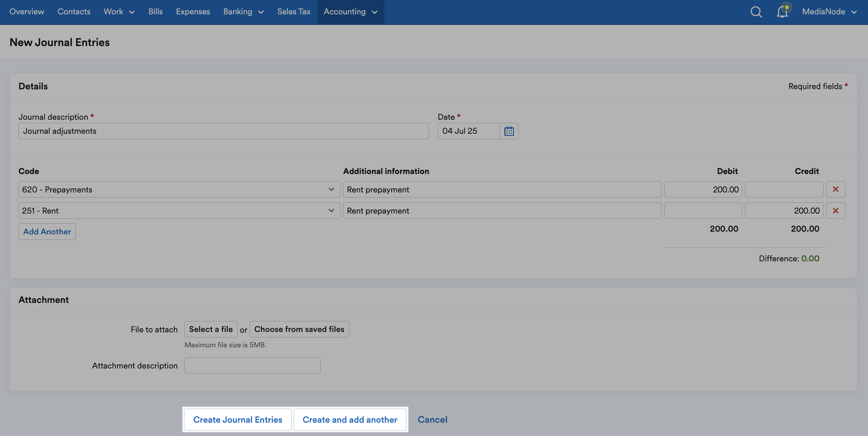Click the Select a file button

[x=211, y=329]
